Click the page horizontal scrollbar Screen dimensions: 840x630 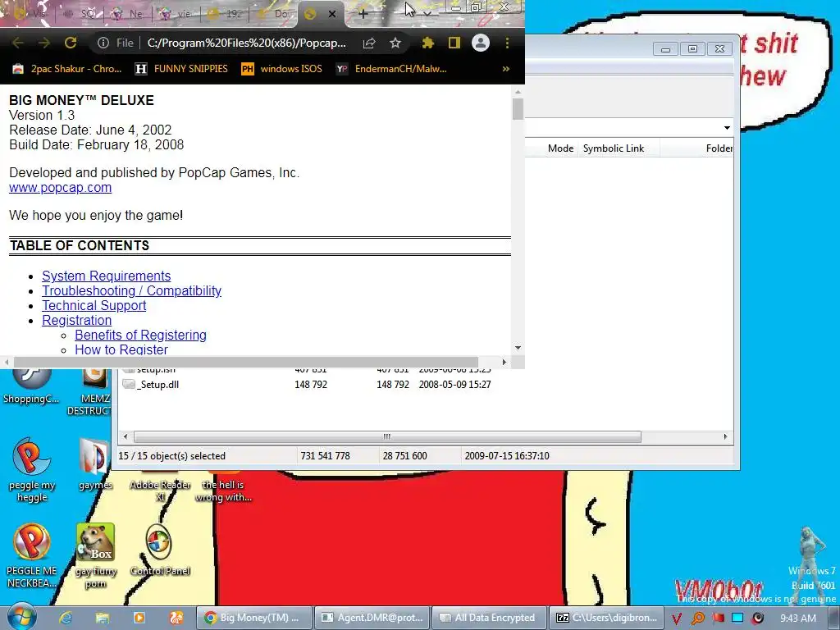245,362
